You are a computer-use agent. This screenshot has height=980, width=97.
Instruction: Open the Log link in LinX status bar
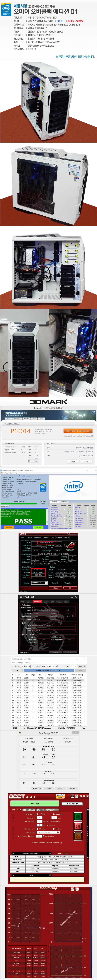click(84, 728)
